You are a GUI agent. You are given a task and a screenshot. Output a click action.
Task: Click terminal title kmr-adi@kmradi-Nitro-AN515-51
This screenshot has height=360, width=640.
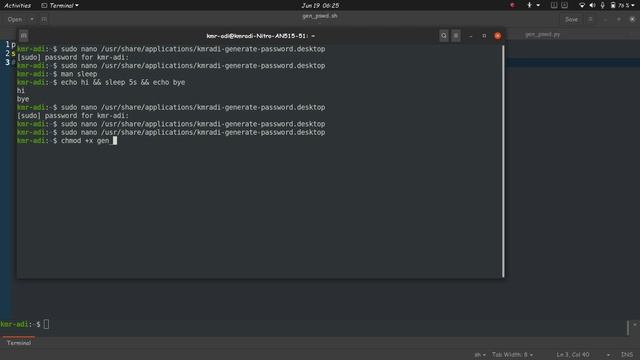260,36
